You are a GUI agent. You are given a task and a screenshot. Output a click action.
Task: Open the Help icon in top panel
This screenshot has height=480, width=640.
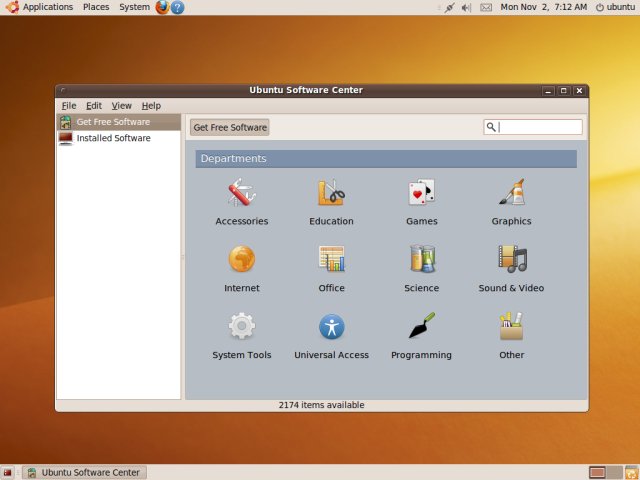[x=177, y=7]
